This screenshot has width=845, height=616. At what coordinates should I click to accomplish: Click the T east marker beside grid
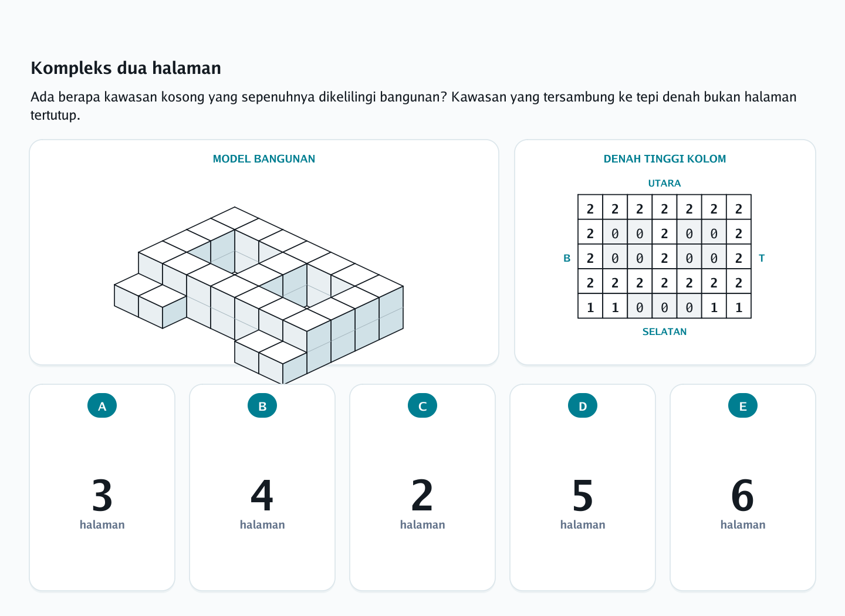(762, 258)
